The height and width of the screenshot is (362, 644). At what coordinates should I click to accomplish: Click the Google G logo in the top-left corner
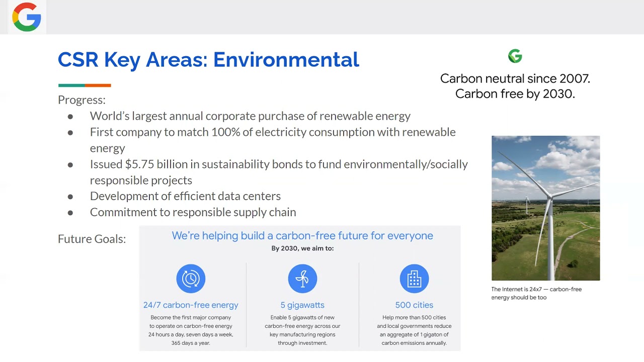click(27, 17)
